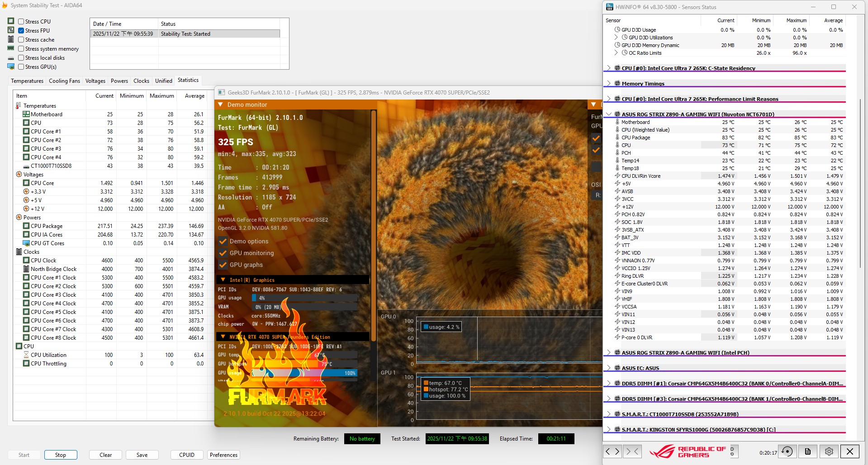868x465 pixels.
Task: Click HWiNFO logging document icon
Action: coord(808,451)
